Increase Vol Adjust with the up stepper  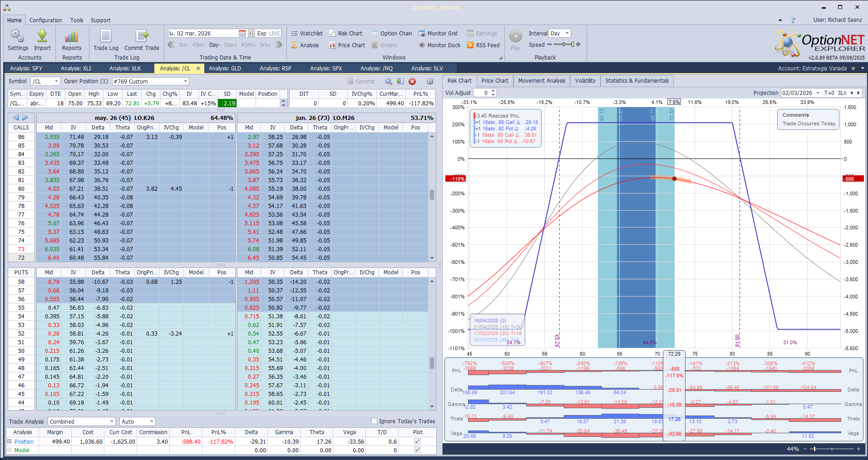(493, 91)
